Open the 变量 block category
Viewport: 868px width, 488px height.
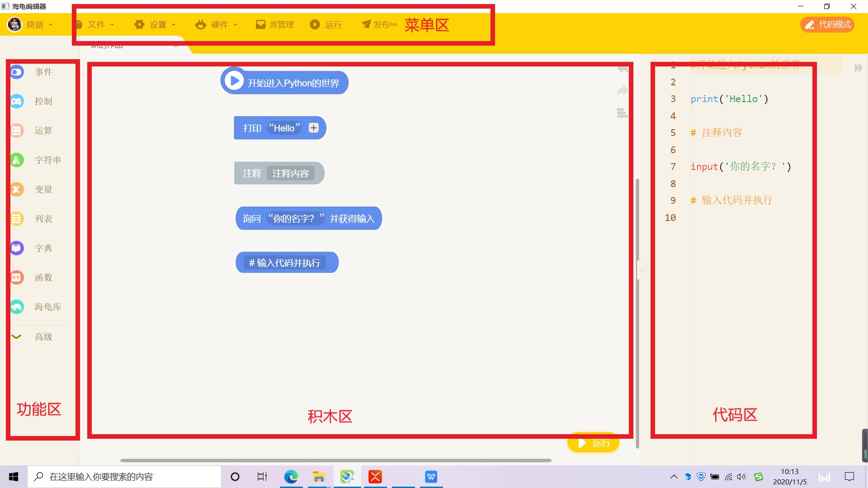pyautogui.click(x=32, y=189)
